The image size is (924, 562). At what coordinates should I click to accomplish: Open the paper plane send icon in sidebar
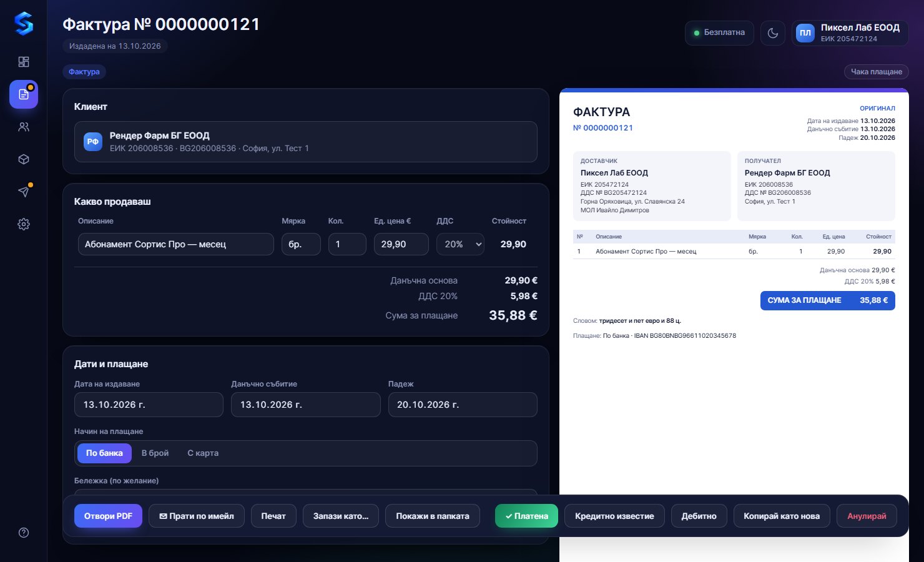pos(24,192)
